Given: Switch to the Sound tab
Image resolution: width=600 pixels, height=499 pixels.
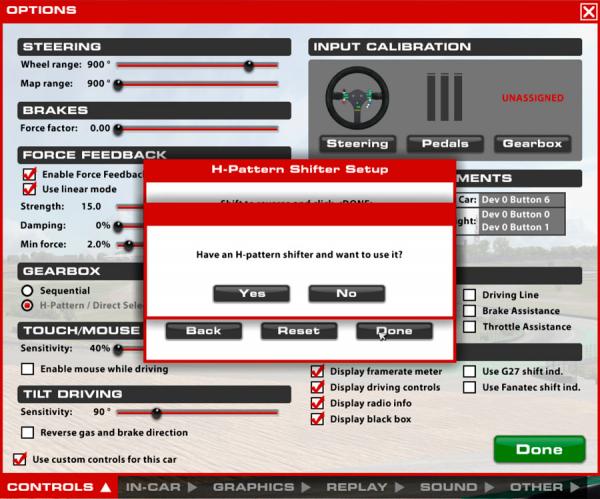Looking at the screenshot, I should (448, 488).
